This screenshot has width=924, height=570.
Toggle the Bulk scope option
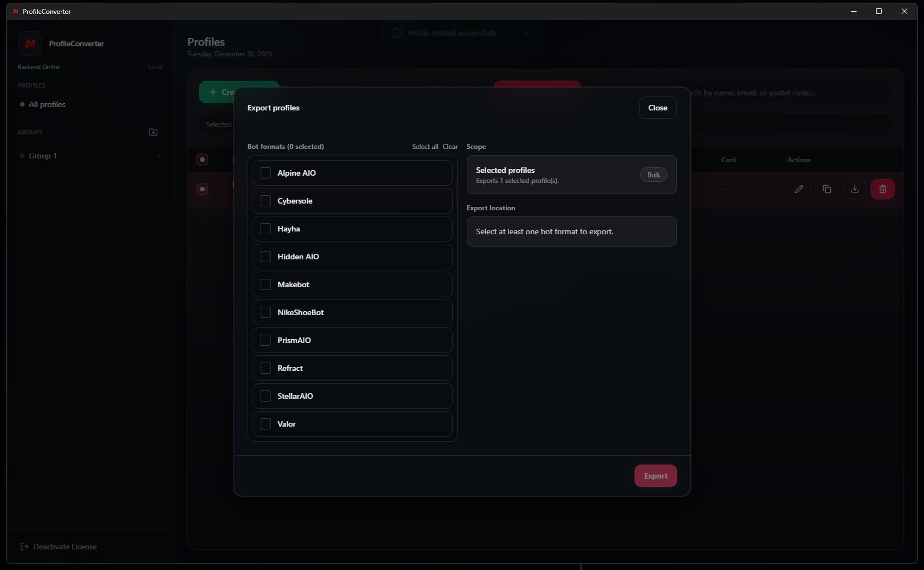pyautogui.click(x=654, y=175)
